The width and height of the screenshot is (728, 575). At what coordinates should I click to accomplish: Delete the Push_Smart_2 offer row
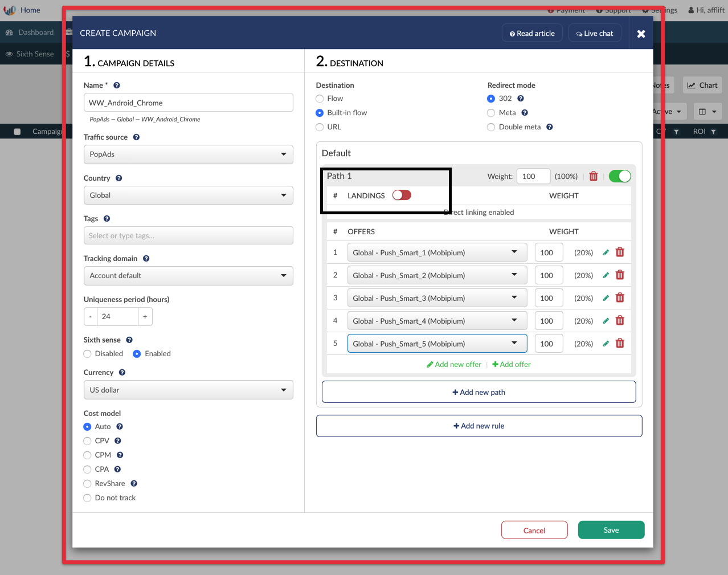point(620,275)
